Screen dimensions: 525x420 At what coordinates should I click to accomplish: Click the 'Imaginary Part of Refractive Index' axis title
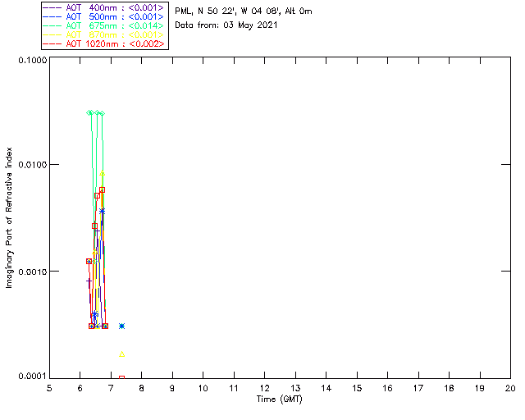tap(10, 218)
